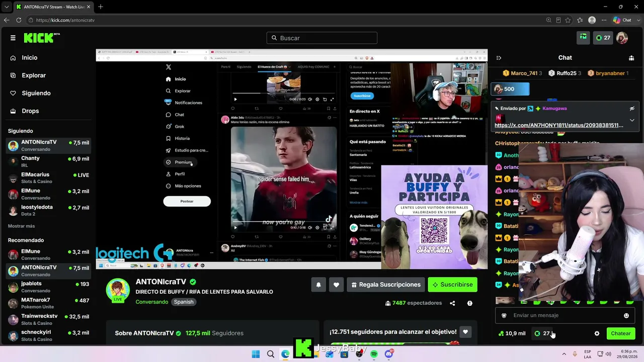Toggle notification bell for ANTONIcraTV
This screenshot has width=644, height=362.
(x=318, y=285)
